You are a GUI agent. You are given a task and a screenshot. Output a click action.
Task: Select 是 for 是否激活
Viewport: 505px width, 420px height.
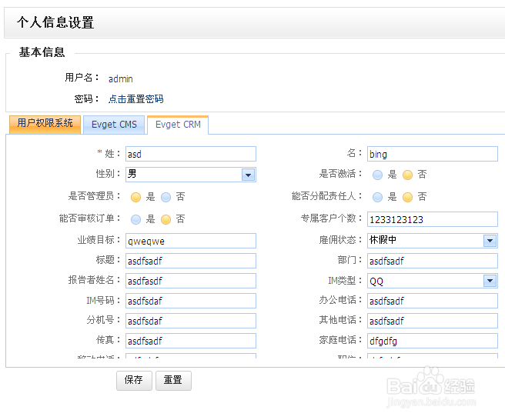click(377, 175)
